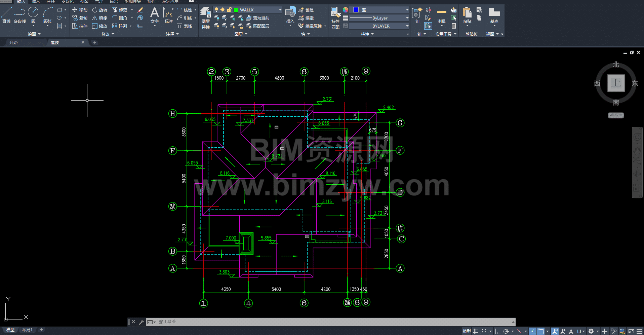644x335 pixels.
Task: Select the Line (直线) drawing tool
Action: coord(6,15)
